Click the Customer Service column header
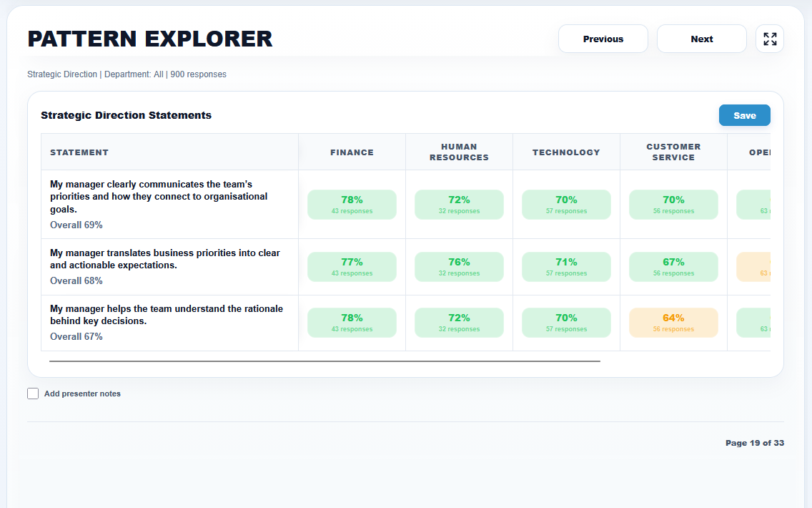 click(673, 152)
